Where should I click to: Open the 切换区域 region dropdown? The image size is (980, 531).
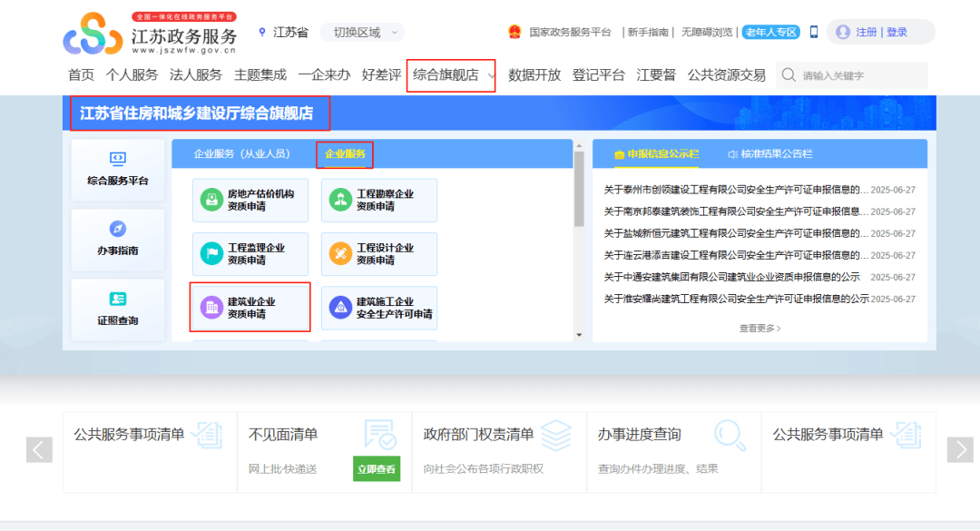click(x=362, y=33)
